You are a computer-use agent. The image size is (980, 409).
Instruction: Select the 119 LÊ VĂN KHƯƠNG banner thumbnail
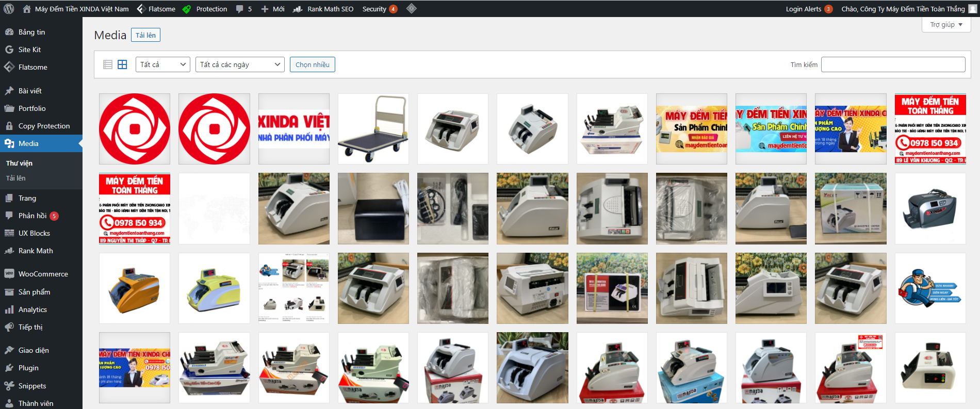(x=930, y=129)
